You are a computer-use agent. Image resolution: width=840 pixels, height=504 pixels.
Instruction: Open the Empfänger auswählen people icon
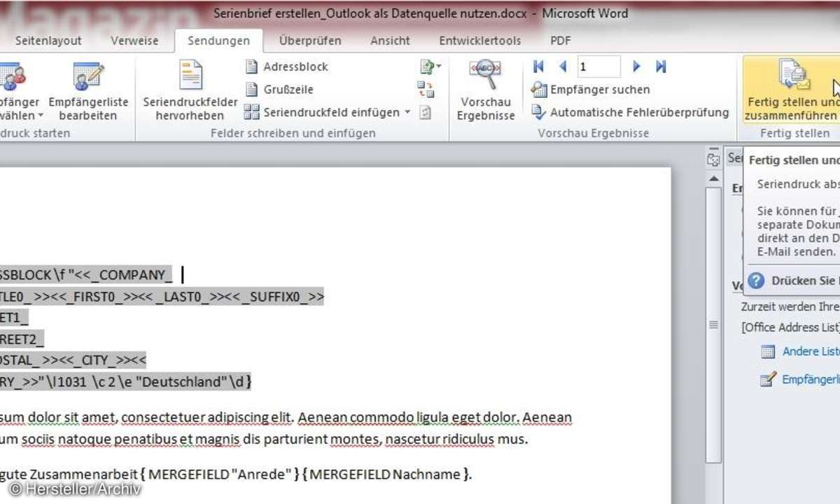tap(13, 76)
